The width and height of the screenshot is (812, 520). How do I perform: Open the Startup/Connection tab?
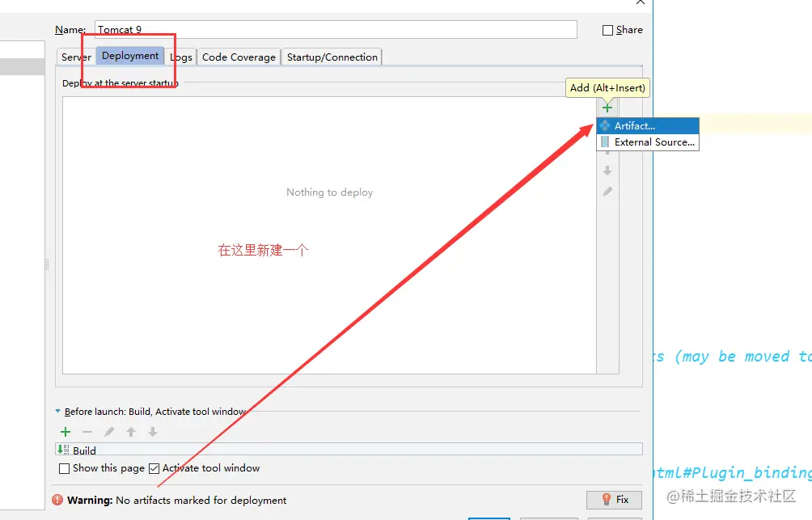coord(332,57)
